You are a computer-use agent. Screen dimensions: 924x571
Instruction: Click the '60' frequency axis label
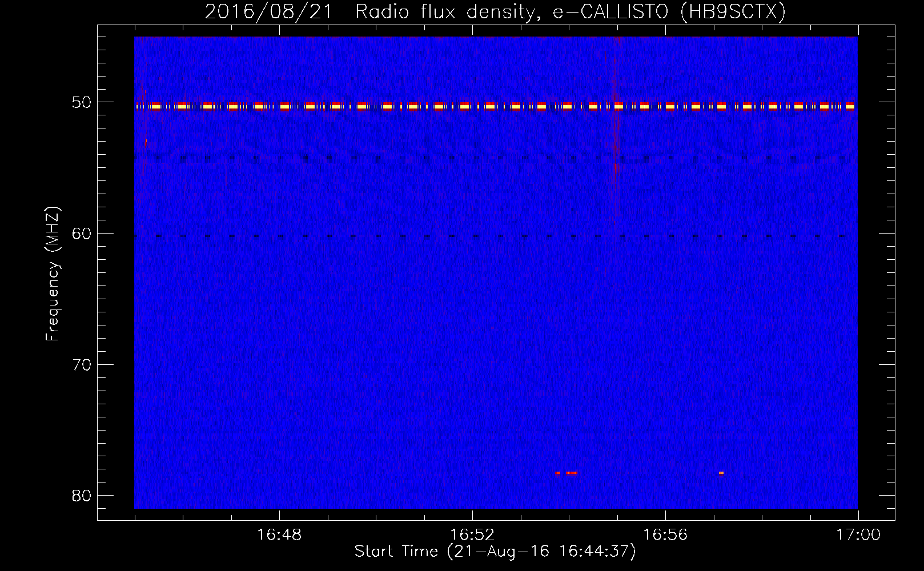(x=82, y=233)
